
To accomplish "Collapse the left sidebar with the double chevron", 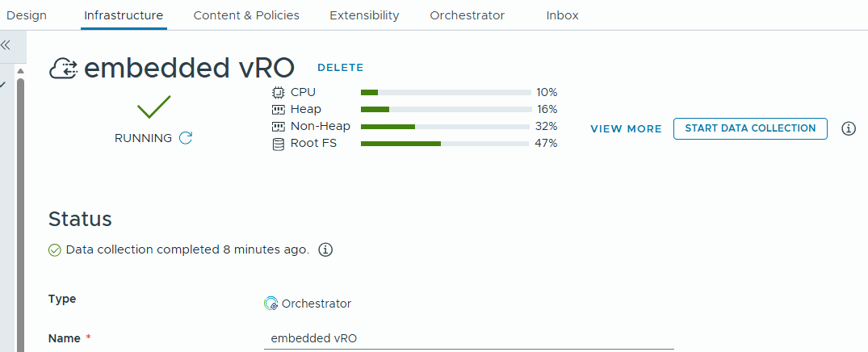I will pyautogui.click(x=6, y=46).
